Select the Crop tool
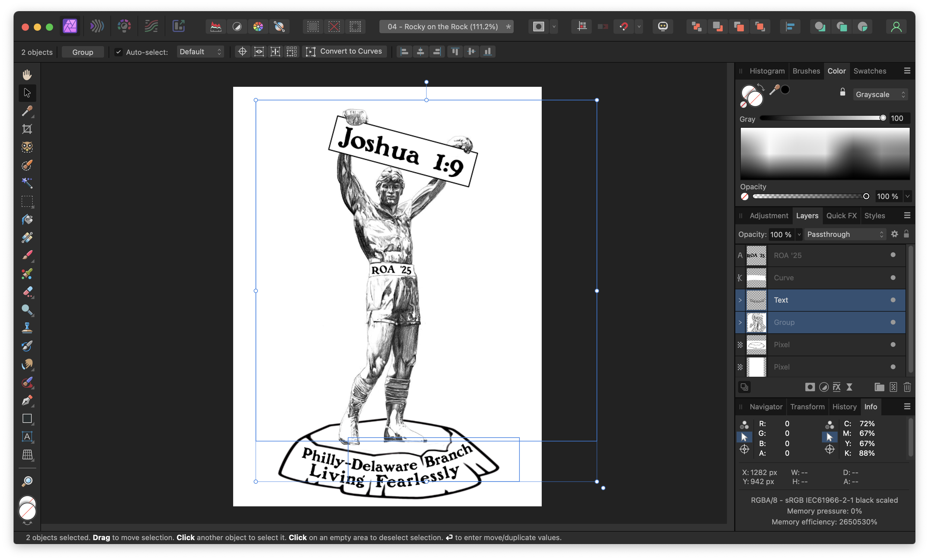The width and height of the screenshot is (929, 560). pos(27,129)
